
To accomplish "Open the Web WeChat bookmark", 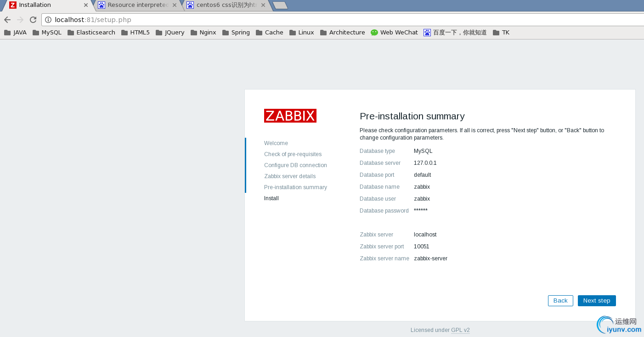I will tap(395, 33).
